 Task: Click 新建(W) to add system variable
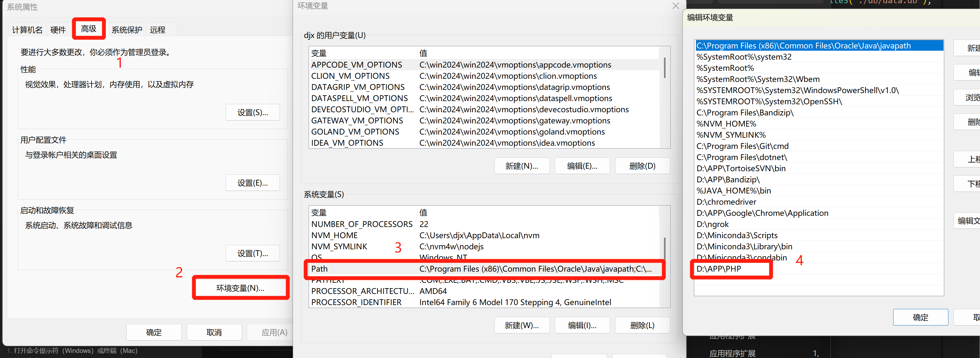coord(522,325)
